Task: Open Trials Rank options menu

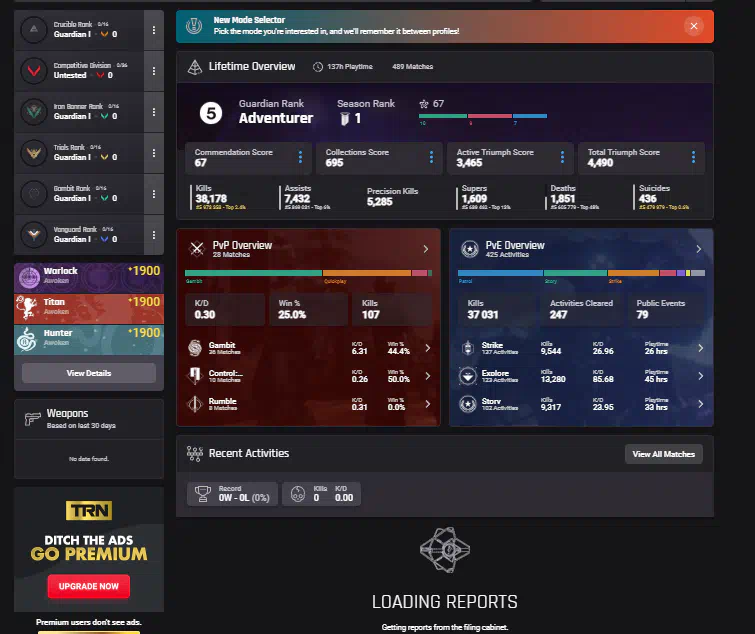Action: click(x=154, y=153)
